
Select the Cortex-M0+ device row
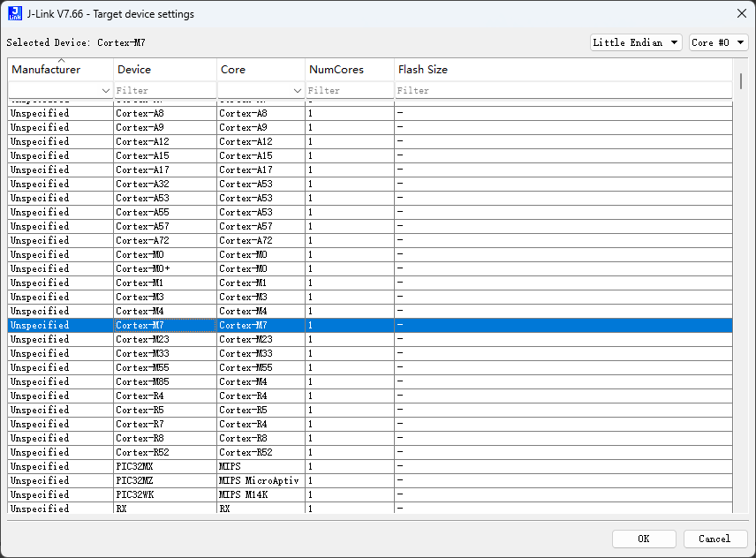tap(370, 269)
